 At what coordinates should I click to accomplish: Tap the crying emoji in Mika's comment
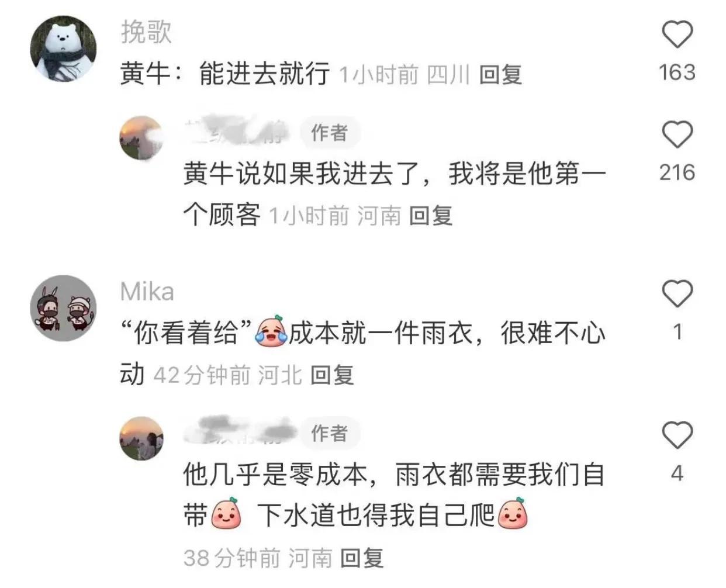tap(271, 331)
